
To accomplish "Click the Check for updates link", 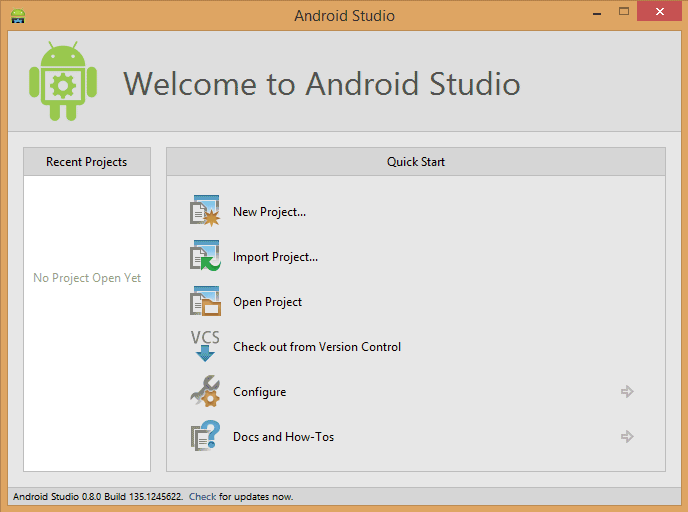I will (x=202, y=497).
